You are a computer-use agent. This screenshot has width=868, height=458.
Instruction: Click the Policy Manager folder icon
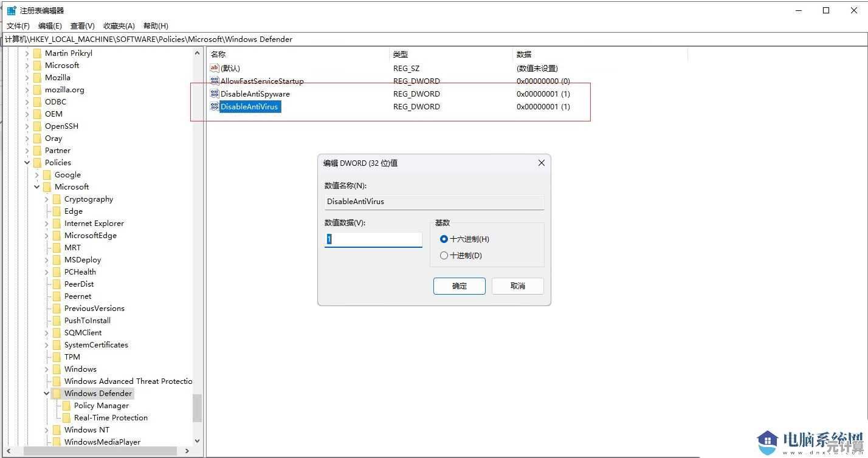[66, 406]
